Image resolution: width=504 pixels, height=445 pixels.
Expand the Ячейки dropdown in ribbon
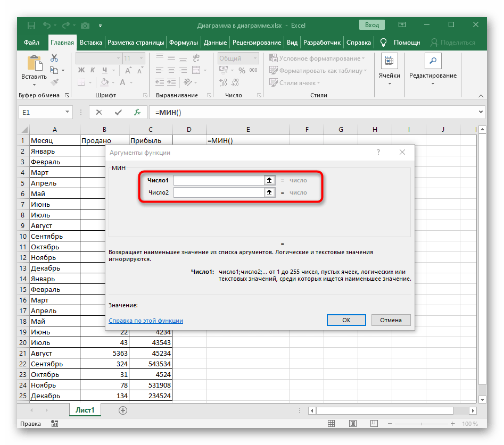pos(389,84)
